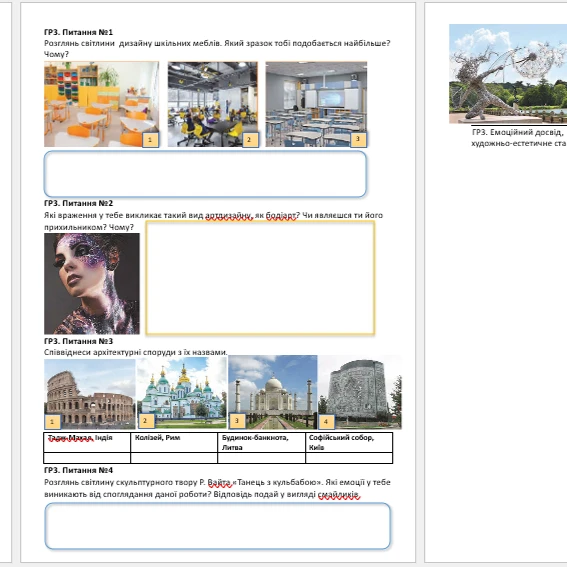The width and height of the screenshot is (567, 567).
Task: Select the Colosseum photo
Action: point(90,394)
